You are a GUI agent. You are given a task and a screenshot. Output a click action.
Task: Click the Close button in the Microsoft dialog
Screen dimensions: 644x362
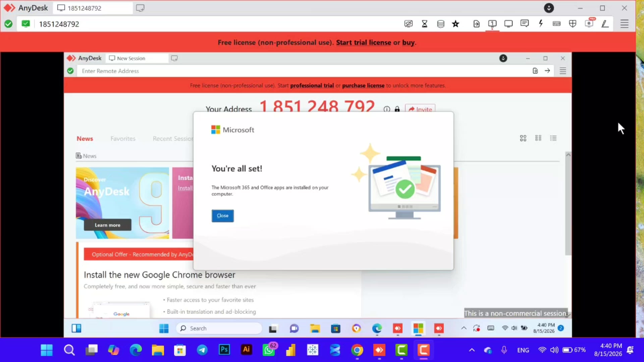(223, 216)
